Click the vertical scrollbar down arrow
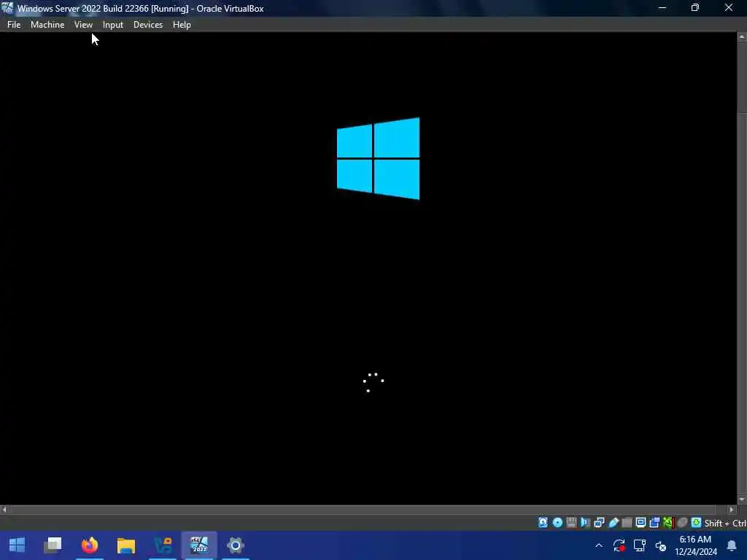Image resolution: width=747 pixels, height=560 pixels. point(742,499)
